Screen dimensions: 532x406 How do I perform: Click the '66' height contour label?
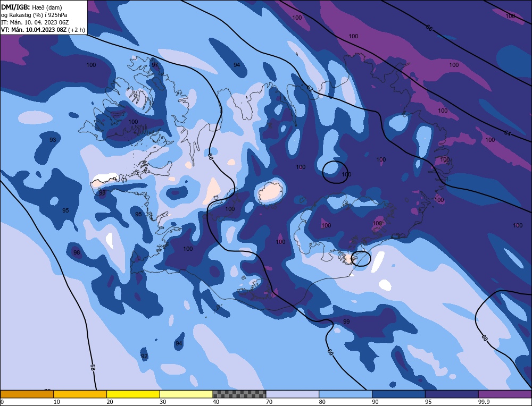[x=429, y=28]
